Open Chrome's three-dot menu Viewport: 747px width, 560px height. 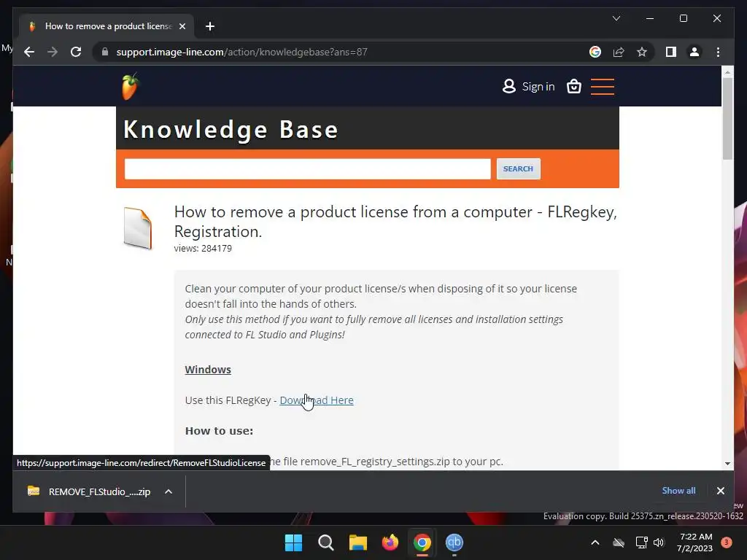(718, 52)
